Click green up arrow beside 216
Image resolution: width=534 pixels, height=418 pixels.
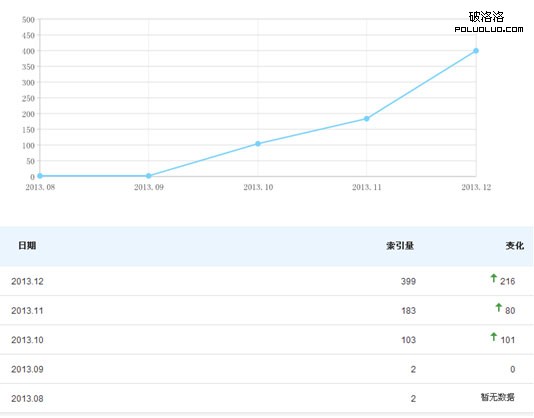[493, 278]
